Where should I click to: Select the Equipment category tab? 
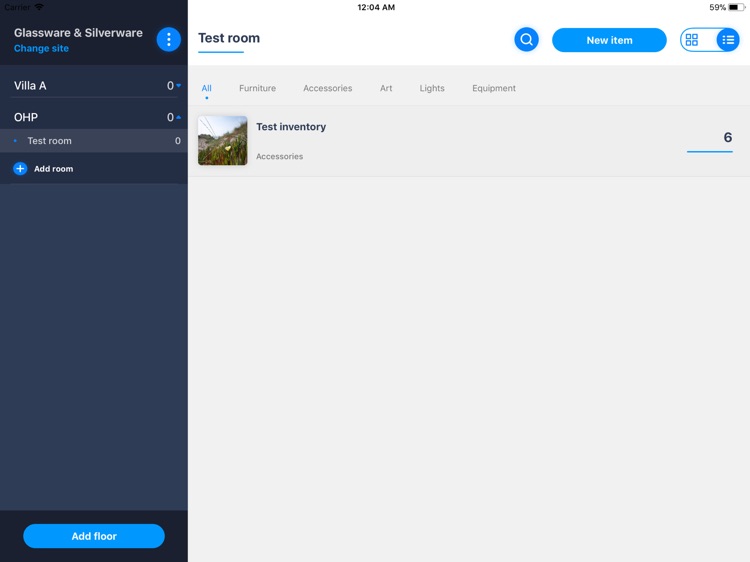click(494, 88)
